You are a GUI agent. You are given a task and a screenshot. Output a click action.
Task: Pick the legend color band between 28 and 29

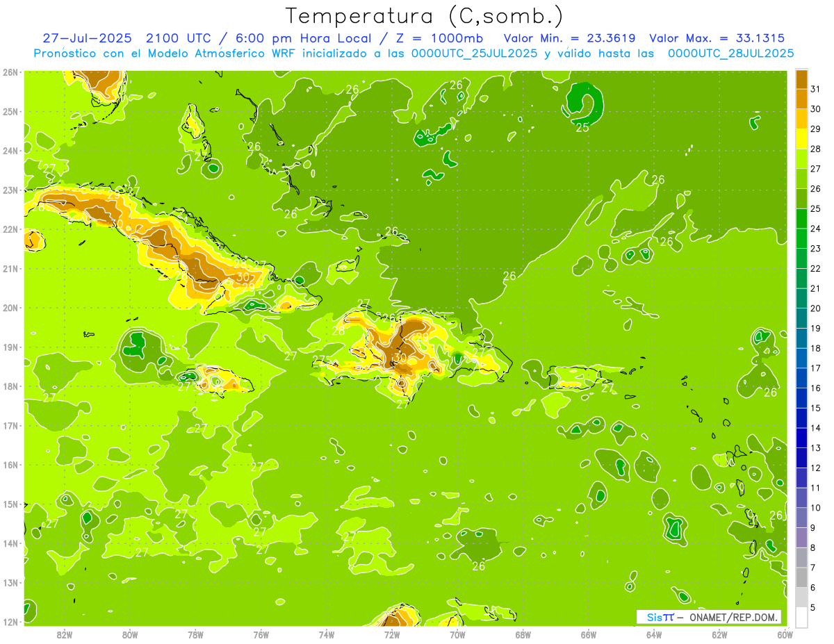point(801,138)
